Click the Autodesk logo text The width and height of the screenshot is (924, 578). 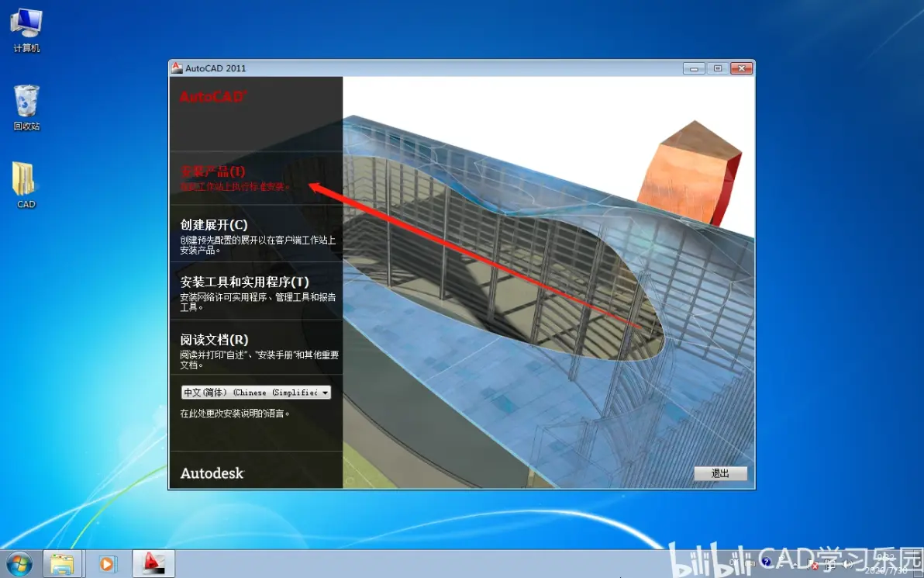coord(212,473)
